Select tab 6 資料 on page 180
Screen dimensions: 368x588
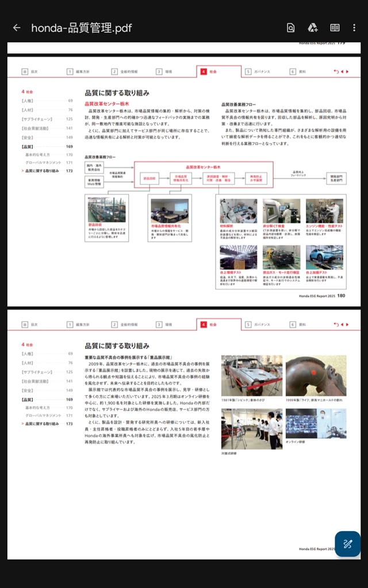[x=298, y=72]
